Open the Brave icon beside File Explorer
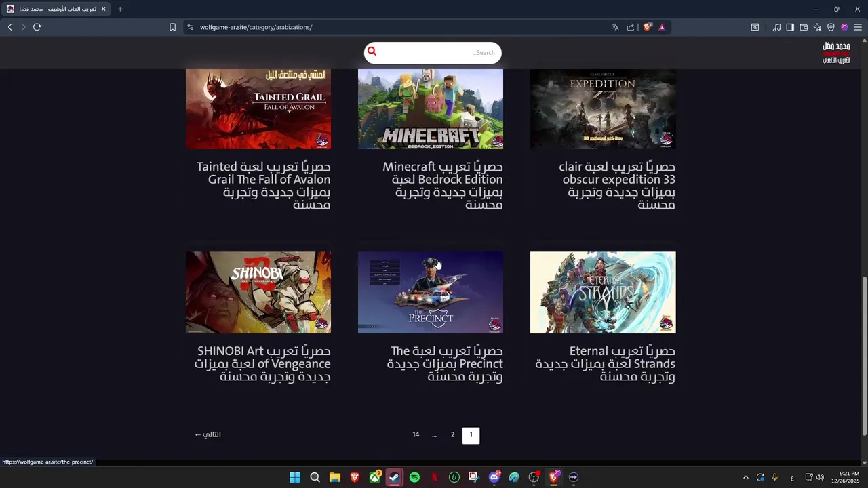 [x=355, y=477]
